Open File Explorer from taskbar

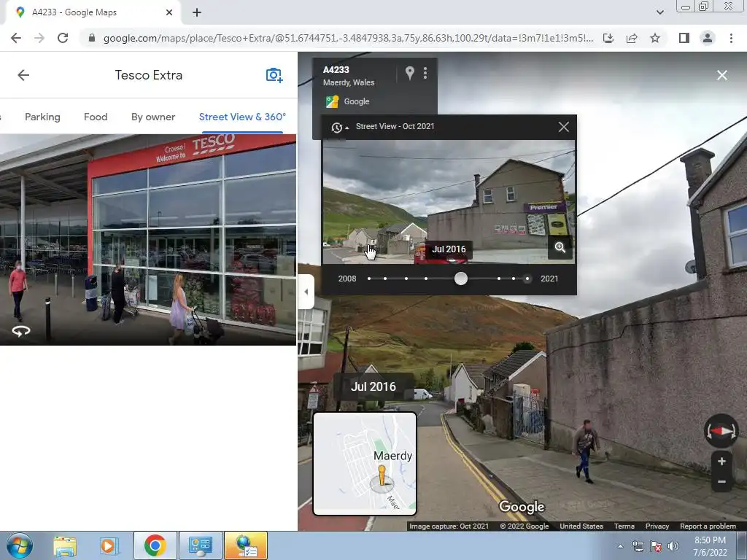click(65, 545)
